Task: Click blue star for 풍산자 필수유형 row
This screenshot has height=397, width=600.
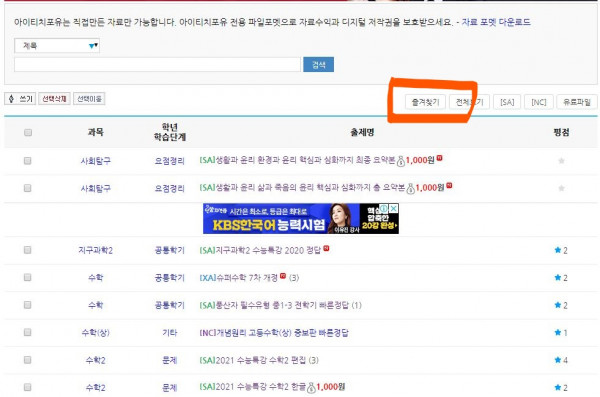Action: pos(558,305)
